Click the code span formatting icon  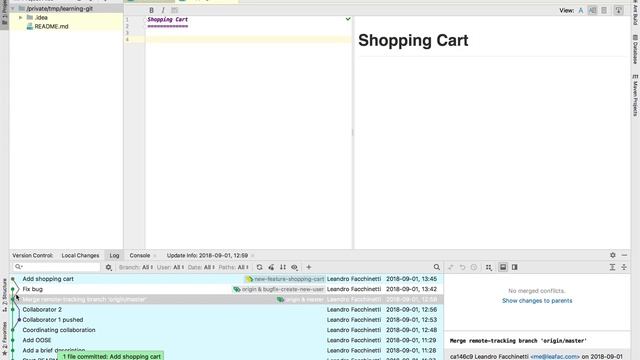pyautogui.click(x=175, y=10)
